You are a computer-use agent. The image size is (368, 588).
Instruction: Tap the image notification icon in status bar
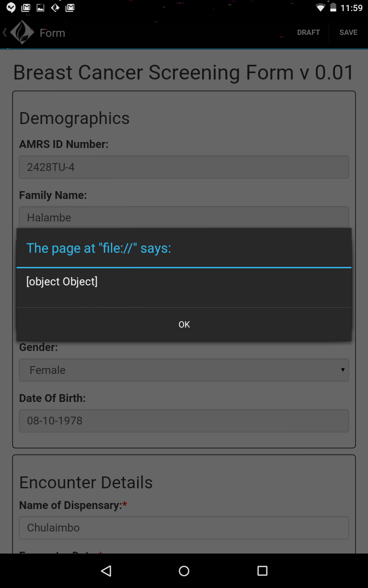click(x=40, y=8)
